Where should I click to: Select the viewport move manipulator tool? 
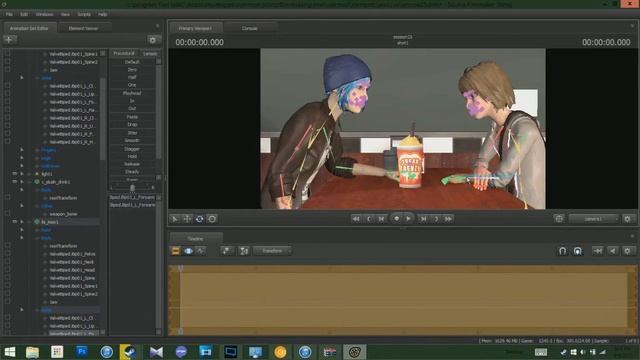click(x=187, y=219)
